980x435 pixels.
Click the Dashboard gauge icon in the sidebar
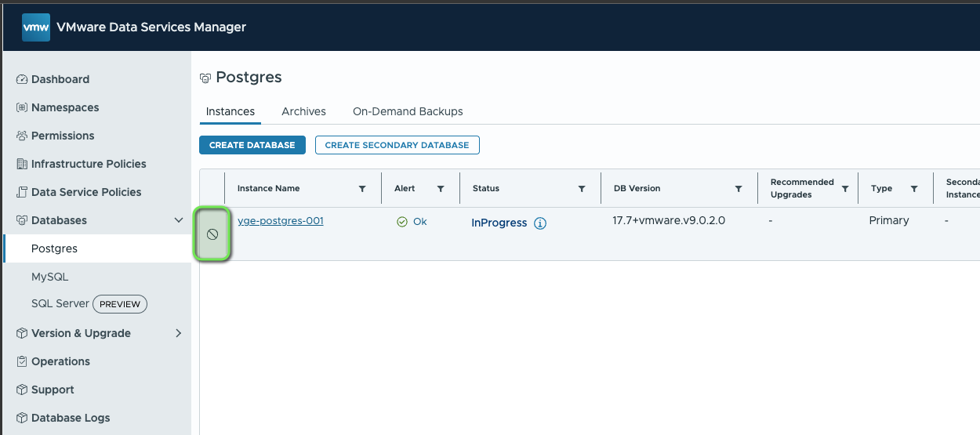22,79
